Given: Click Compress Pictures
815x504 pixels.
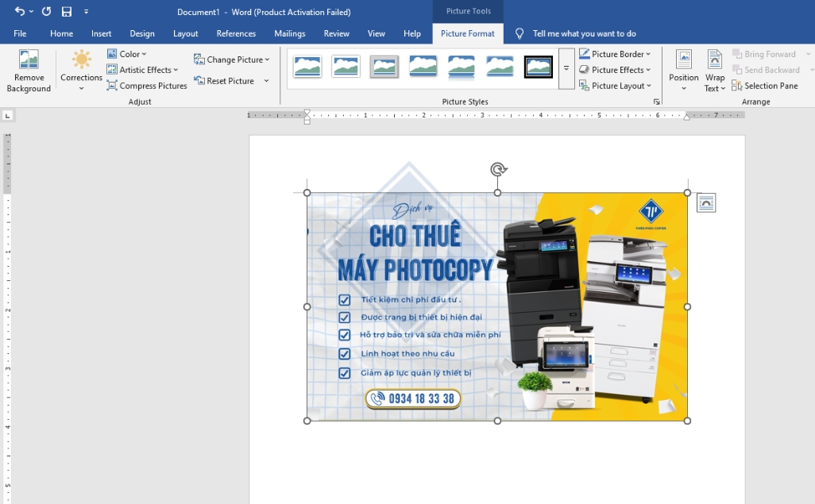Looking at the screenshot, I should pyautogui.click(x=147, y=86).
